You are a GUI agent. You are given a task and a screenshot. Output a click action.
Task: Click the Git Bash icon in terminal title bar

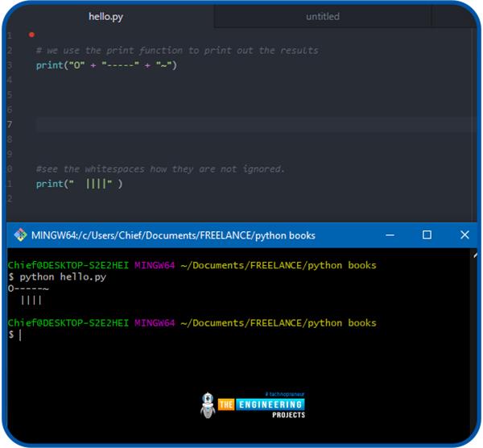click(20, 235)
